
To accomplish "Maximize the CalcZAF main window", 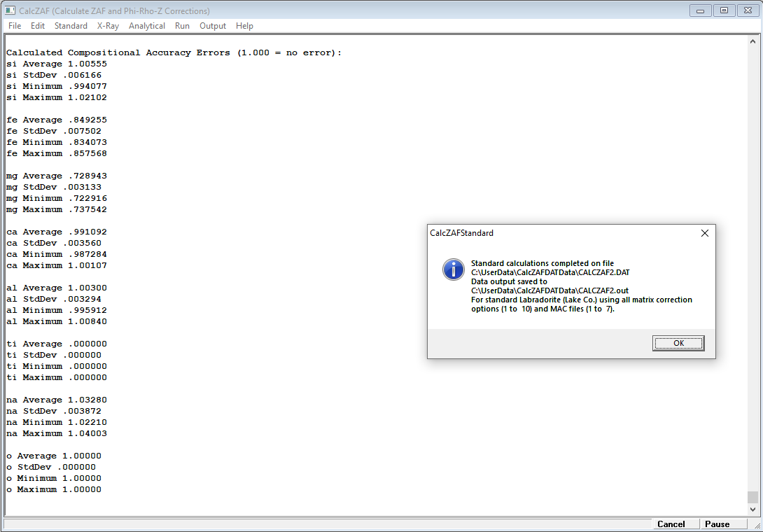I will pyautogui.click(x=723, y=10).
